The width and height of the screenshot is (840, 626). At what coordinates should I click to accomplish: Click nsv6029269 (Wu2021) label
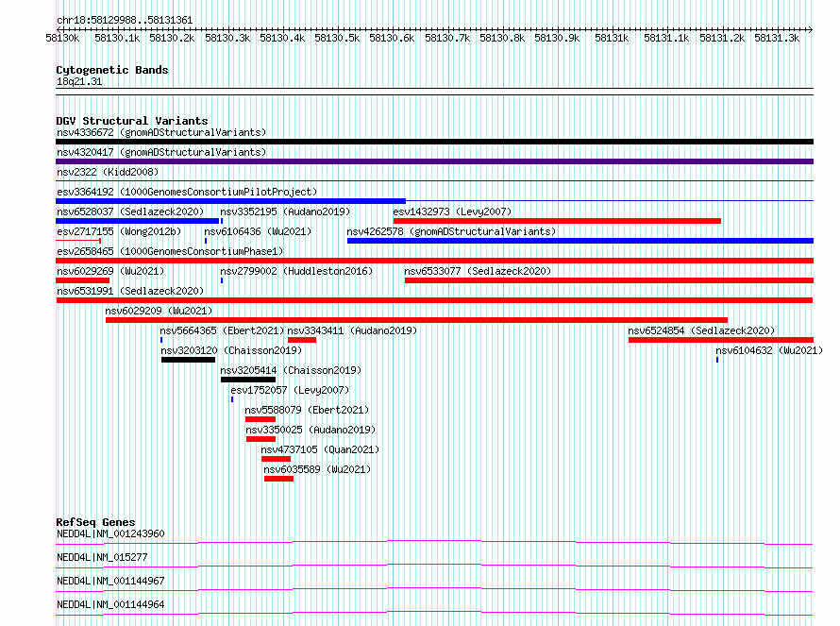(x=110, y=271)
